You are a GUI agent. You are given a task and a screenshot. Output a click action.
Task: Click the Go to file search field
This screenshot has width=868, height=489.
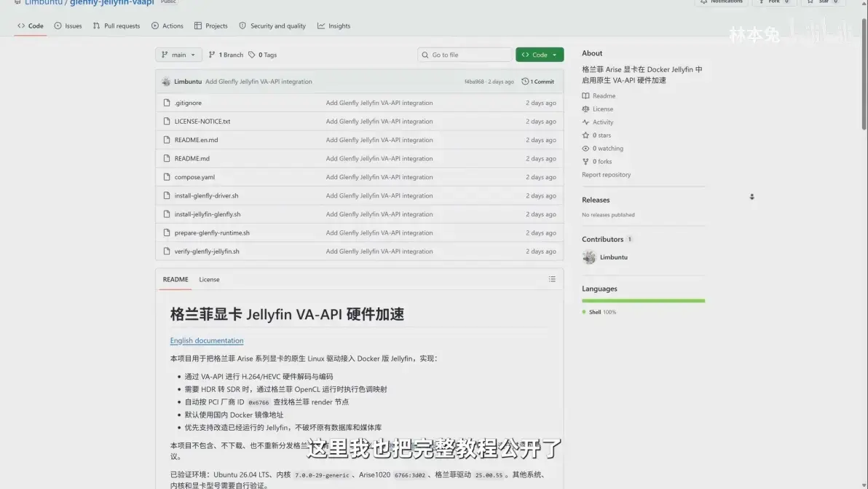tap(465, 55)
